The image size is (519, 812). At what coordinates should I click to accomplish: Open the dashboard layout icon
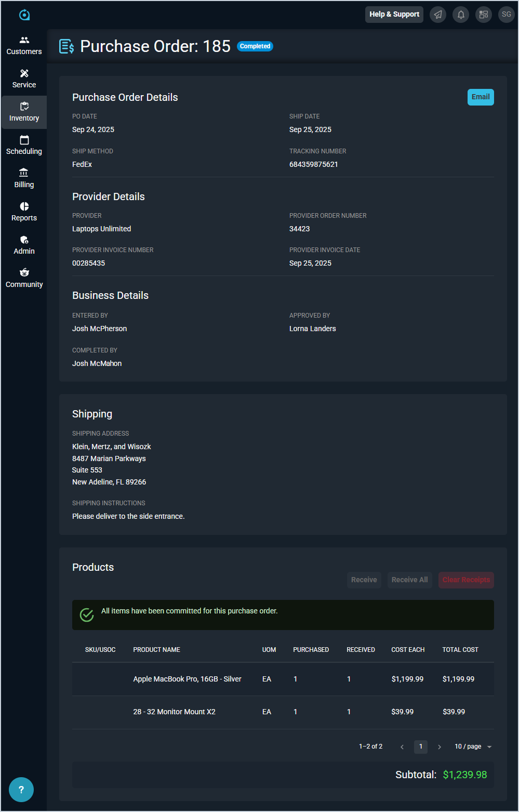tap(484, 15)
